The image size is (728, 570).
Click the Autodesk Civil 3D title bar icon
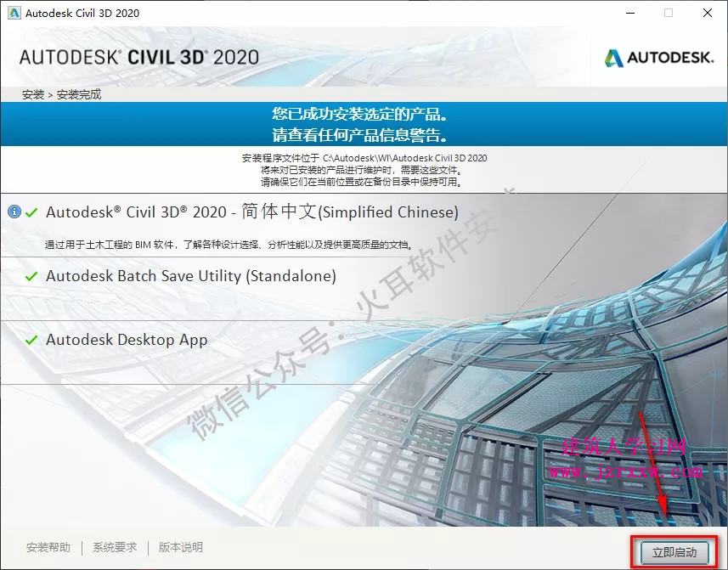[14, 13]
